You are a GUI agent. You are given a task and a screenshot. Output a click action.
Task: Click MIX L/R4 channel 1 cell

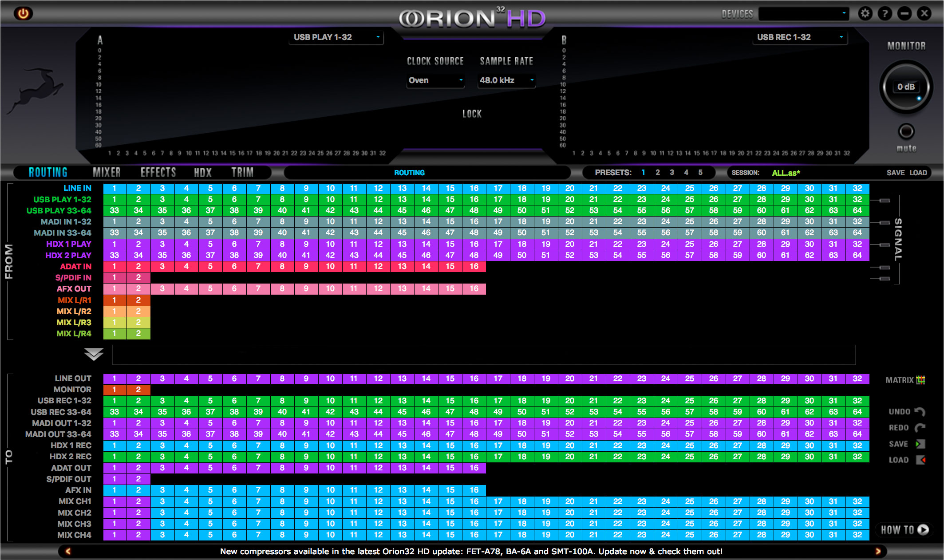(115, 333)
